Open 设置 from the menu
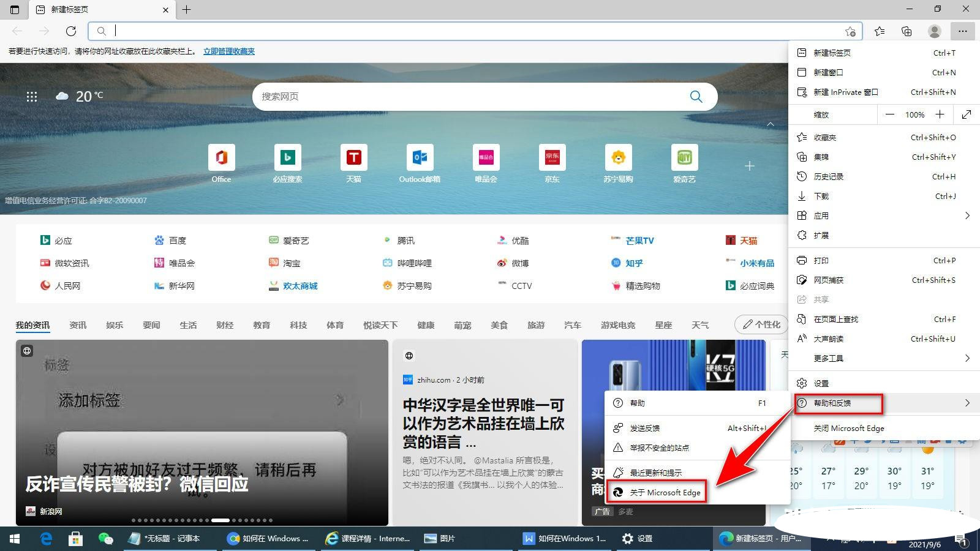 [884, 383]
